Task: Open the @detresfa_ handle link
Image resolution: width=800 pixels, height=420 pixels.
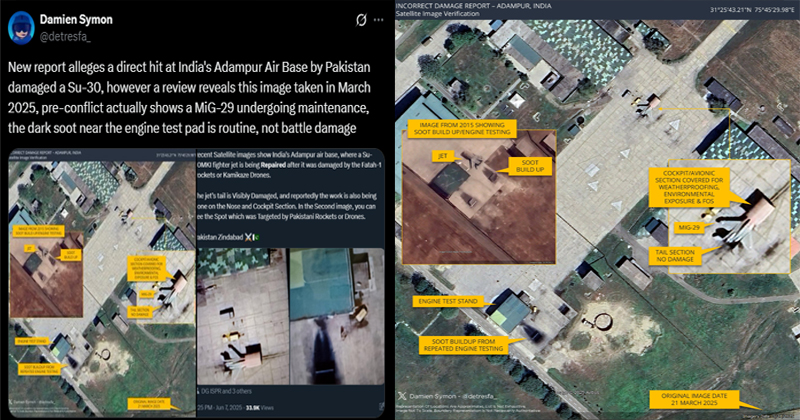Action: [65, 37]
